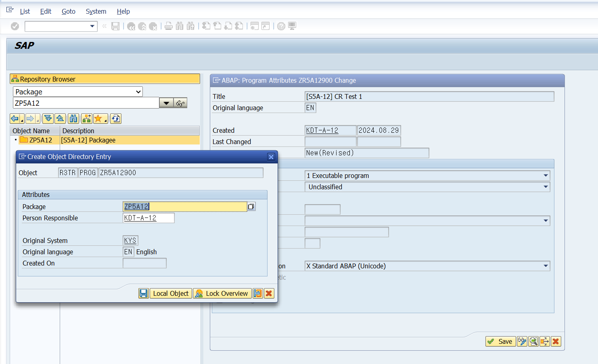Click the ZP5A12 package name field in Repository Browser
The width and height of the screenshot is (598, 364).
coord(86,103)
